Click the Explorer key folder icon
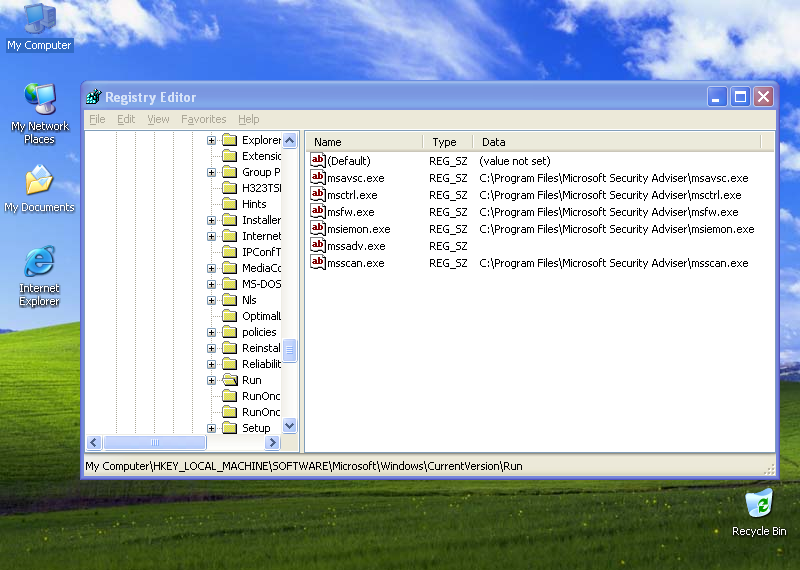 pos(230,139)
